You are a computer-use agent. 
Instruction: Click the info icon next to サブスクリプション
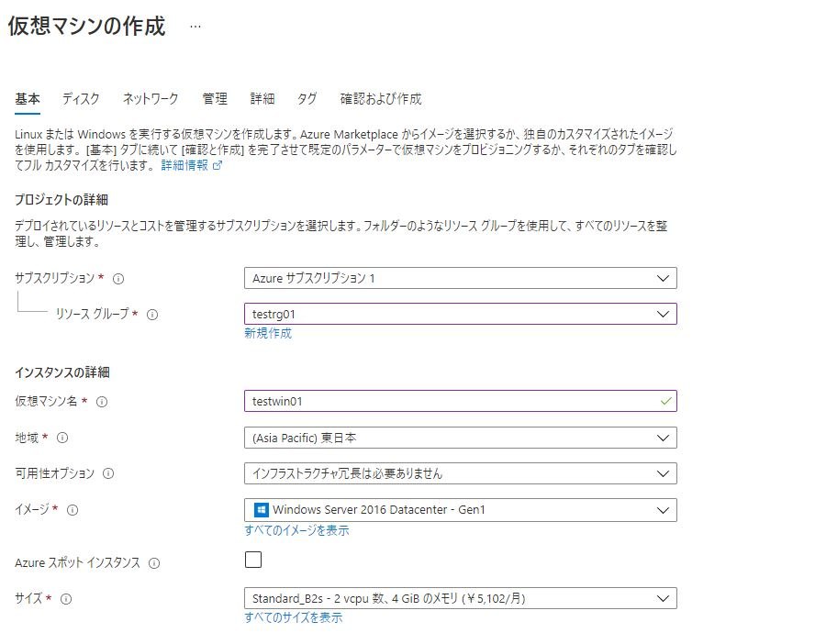pos(118,279)
